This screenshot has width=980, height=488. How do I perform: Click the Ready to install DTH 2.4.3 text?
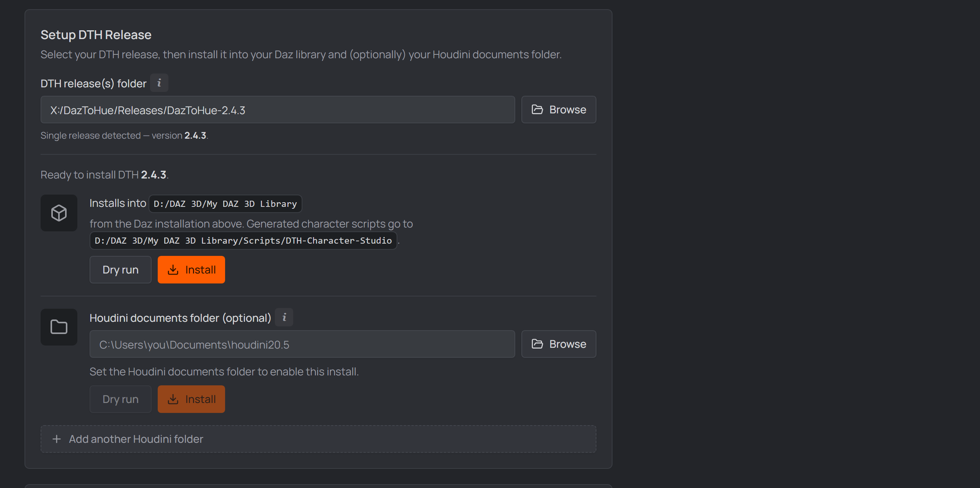pyautogui.click(x=105, y=175)
